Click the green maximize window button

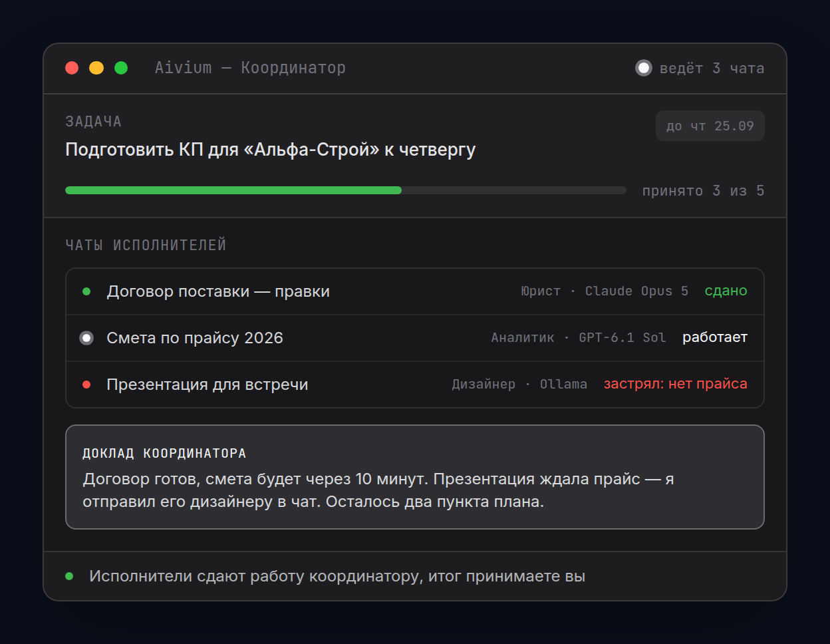tap(121, 68)
